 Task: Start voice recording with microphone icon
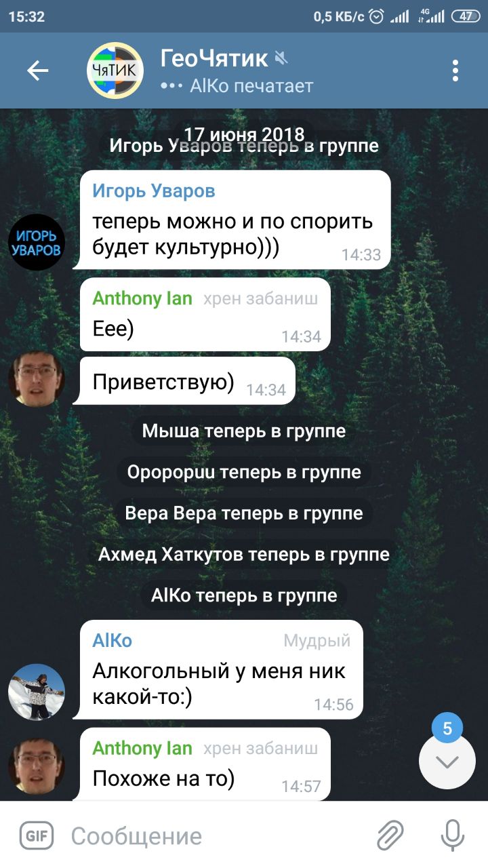452,835
